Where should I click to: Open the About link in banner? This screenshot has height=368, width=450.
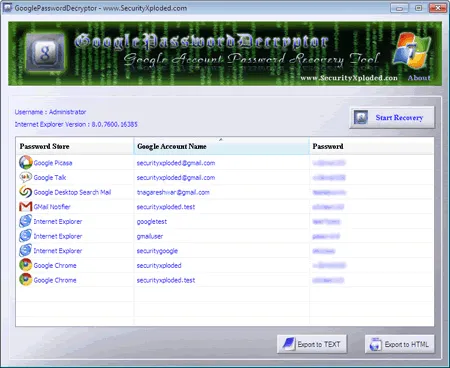click(x=419, y=78)
